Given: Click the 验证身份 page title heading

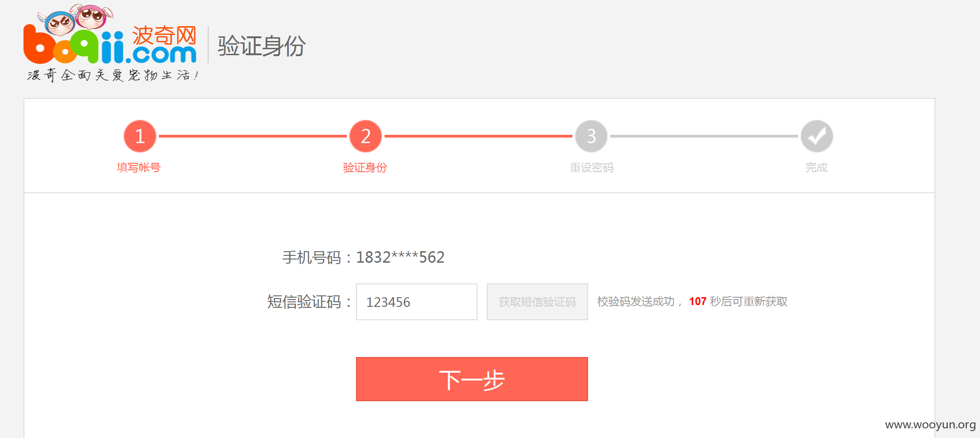Looking at the screenshot, I should tap(262, 46).
